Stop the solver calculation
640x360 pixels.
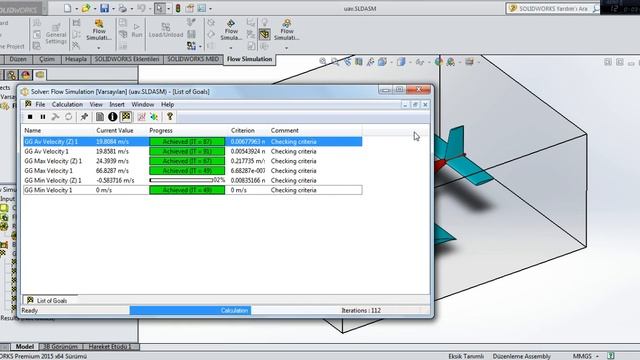pos(30,117)
